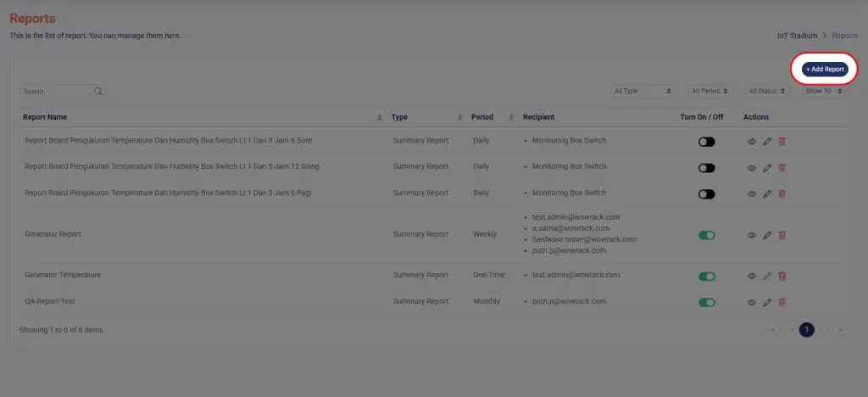Click the magnifier icon in the search box
This screenshot has height=397, width=868.
pyautogui.click(x=98, y=92)
